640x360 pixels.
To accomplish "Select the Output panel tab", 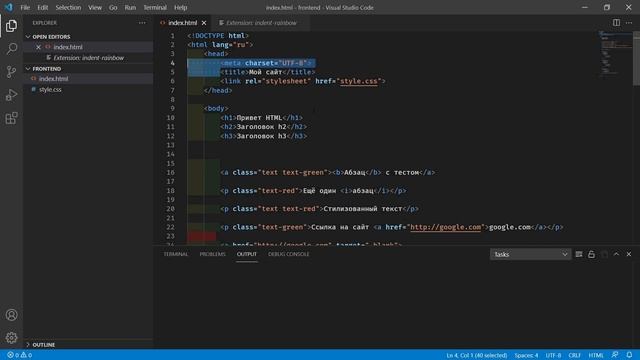I will 247,254.
